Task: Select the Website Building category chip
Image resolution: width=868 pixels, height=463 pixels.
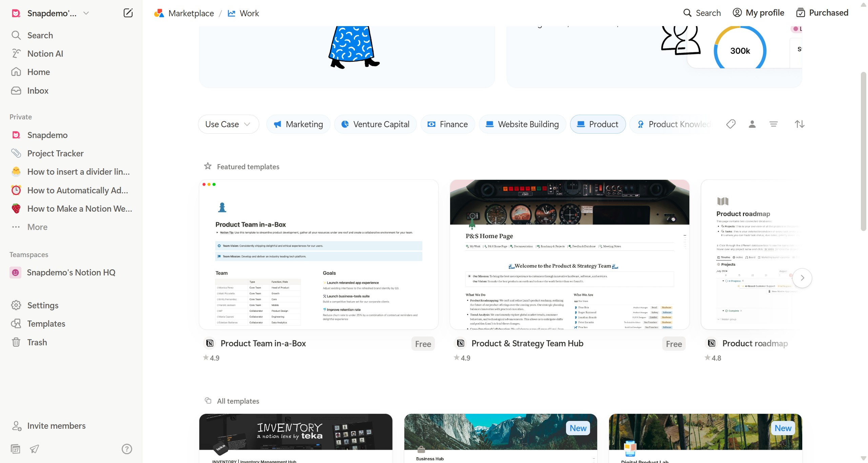Action: coord(522,124)
